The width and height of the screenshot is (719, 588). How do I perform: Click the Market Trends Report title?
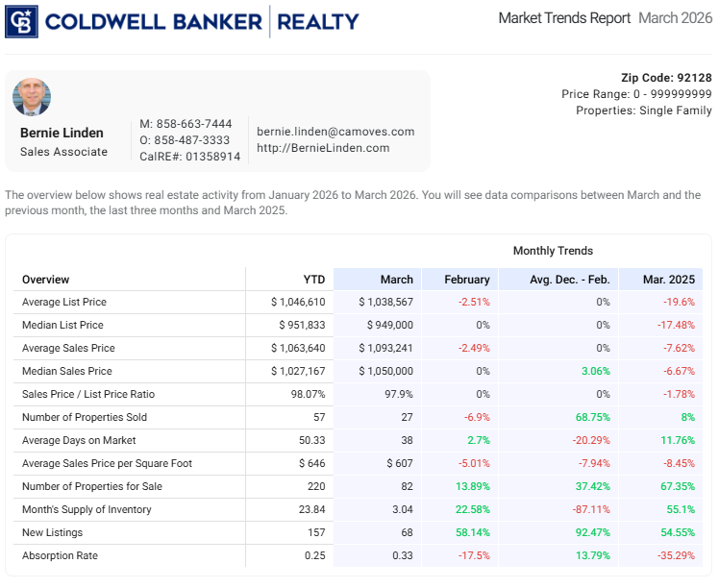point(564,18)
